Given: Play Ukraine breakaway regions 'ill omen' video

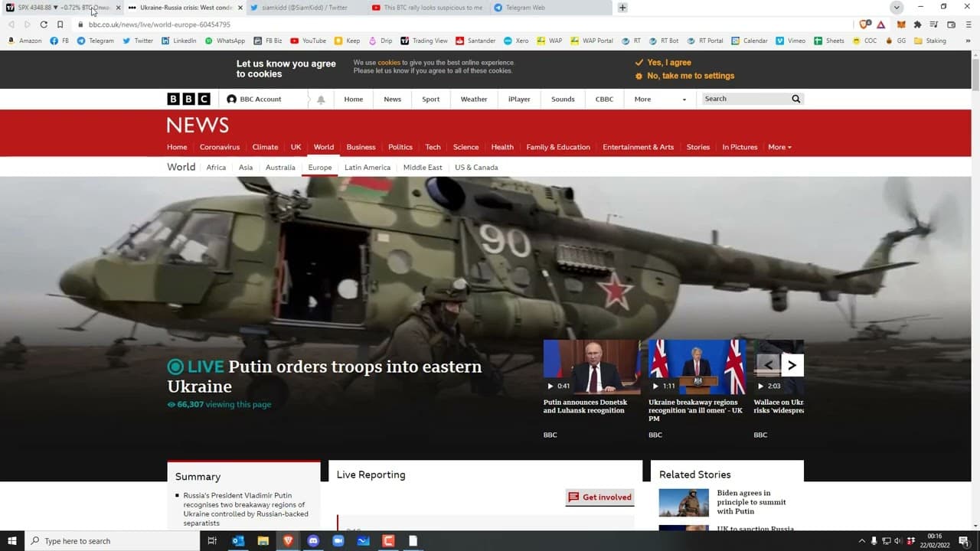Looking at the screenshot, I should click(x=697, y=367).
